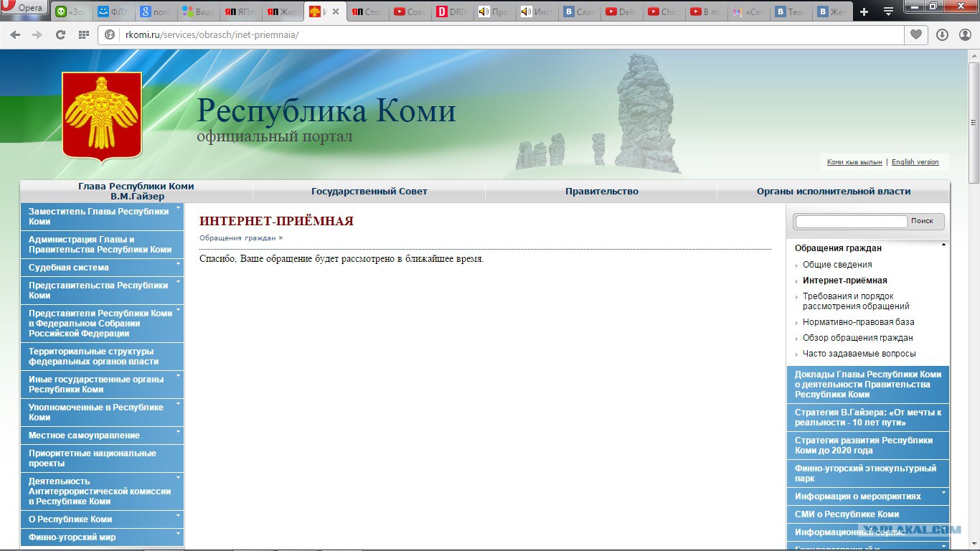
Task: Expand 'Деятельность Антитеррористической комиссии' arrow
Action: [x=178, y=478]
